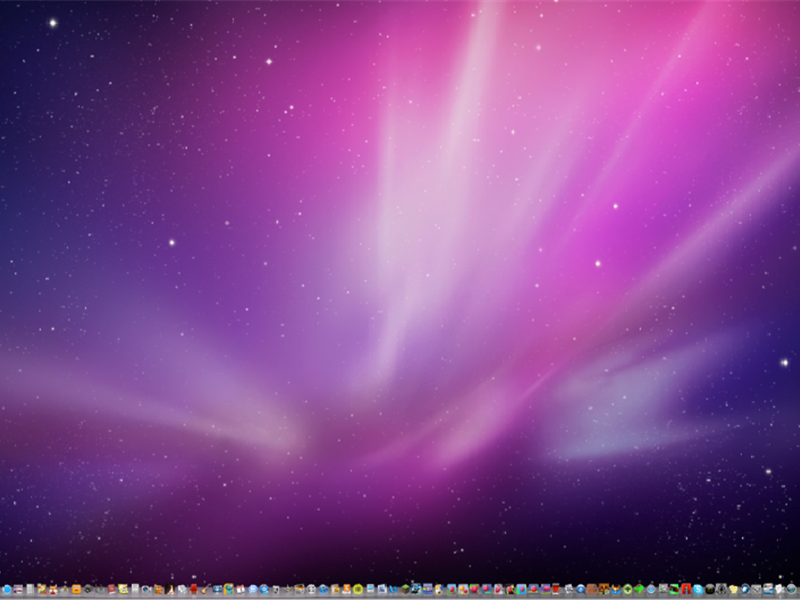Image resolution: width=800 pixels, height=600 pixels.
Task: Open Finder from the far left of the Dock
Action: 8,588
